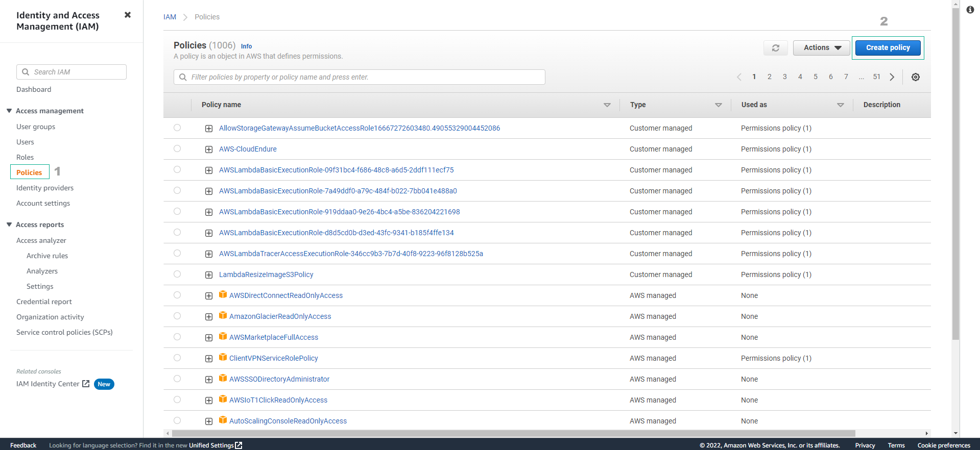Image resolution: width=980 pixels, height=450 pixels.
Task: Open Roles in the sidebar
Action: [25, 157]
